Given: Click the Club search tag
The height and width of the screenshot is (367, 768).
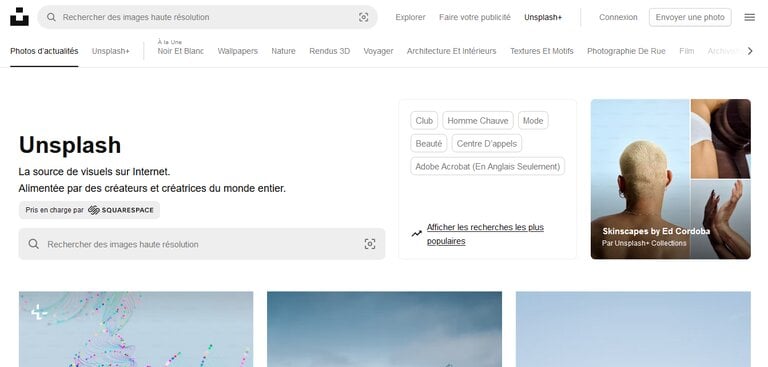Looking at the screenshot, I should 424,121.
